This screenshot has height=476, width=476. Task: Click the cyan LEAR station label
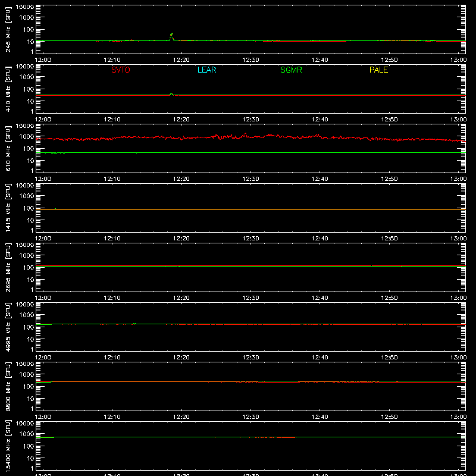pos(206,70)
